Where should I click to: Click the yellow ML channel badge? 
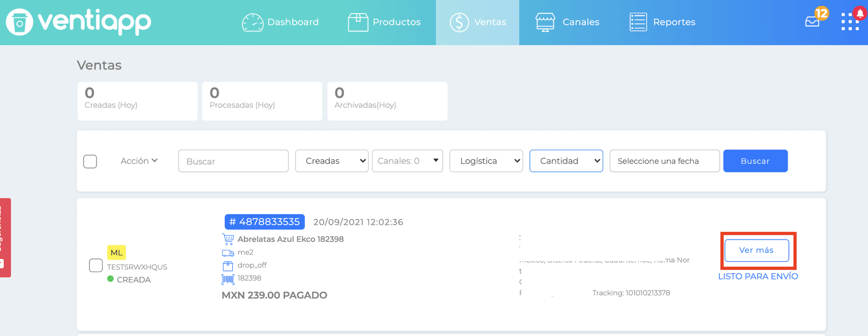[x=117, y=253]
